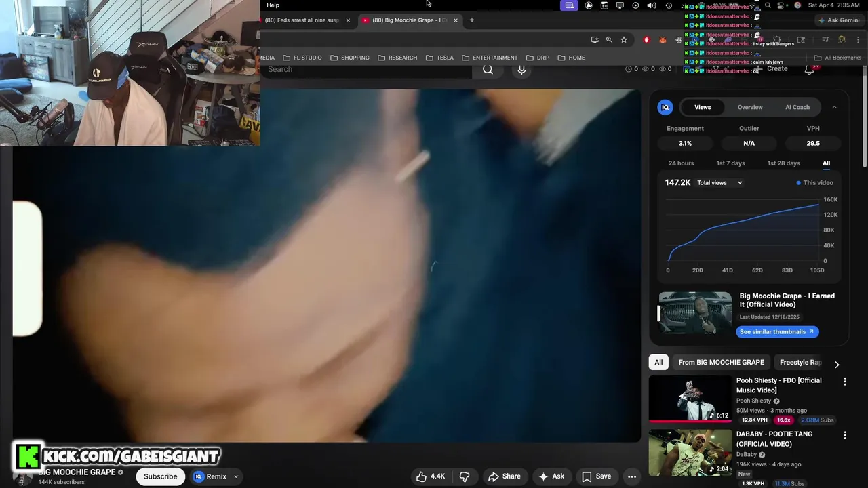Click the Ask button below video

tap(552, 476)
